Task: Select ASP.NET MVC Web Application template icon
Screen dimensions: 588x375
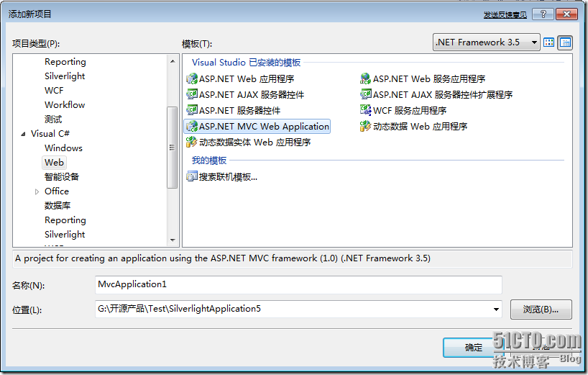Action: click(192, 126)
